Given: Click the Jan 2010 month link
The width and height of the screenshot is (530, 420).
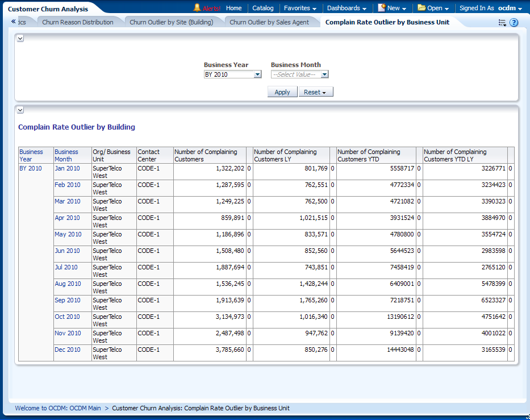Looking at the screenshot, I should point(67,168).
